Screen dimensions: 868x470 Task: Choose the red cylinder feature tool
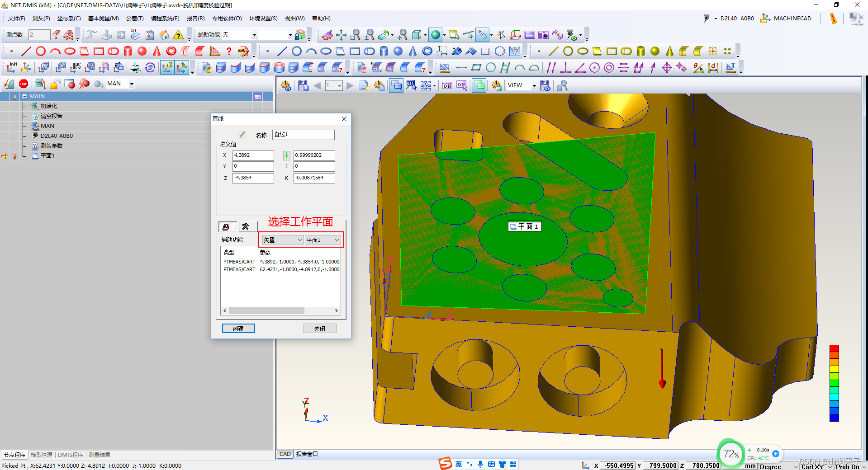[x=128, y=51]
